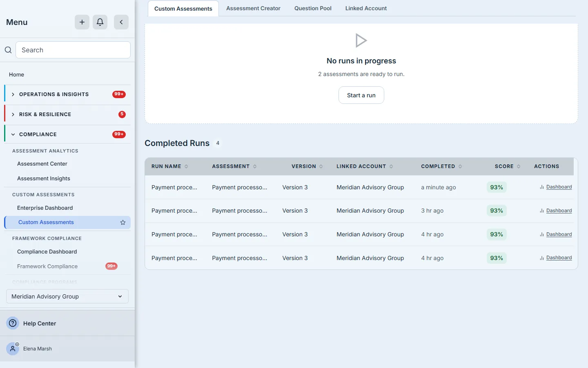Switch to Linked Account tab
Viewport: 588px width, 368px height.
[x=366, y=8]
